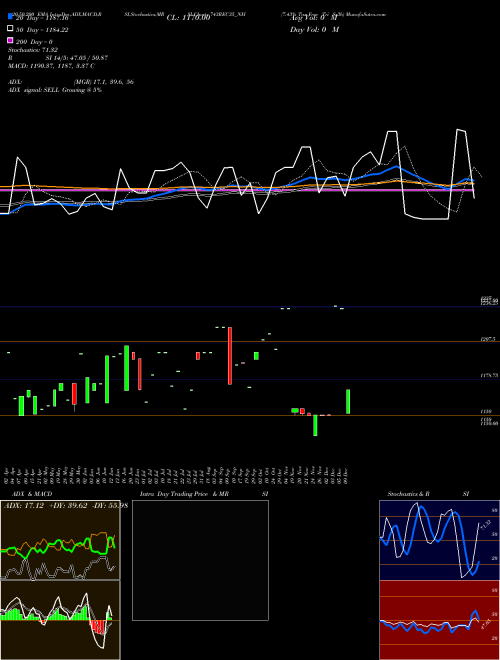Click the 1178.75 price level label
Viewport: 500px width, 660px height.
[489, 375]
